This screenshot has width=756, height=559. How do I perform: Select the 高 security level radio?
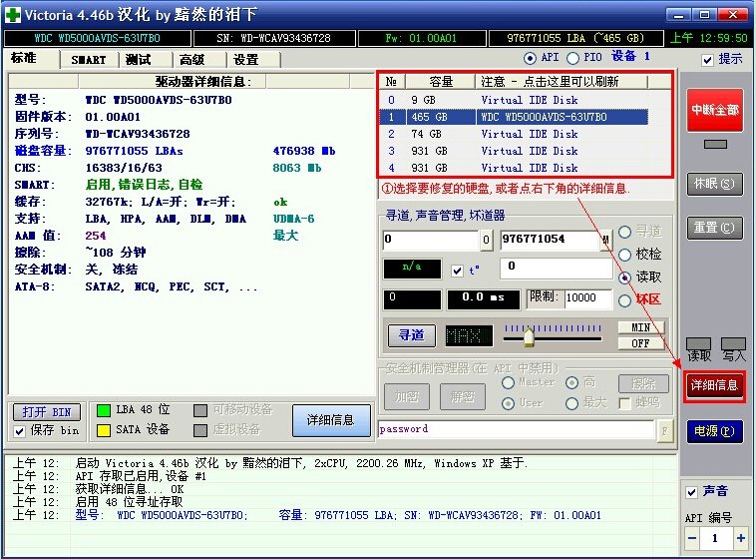pyautogui.click(x=571, y=382)
